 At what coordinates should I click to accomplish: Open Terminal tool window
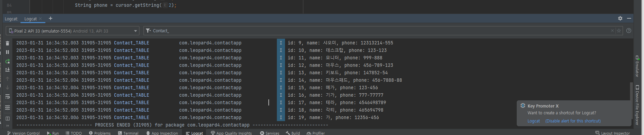click(x=128, y=133)
